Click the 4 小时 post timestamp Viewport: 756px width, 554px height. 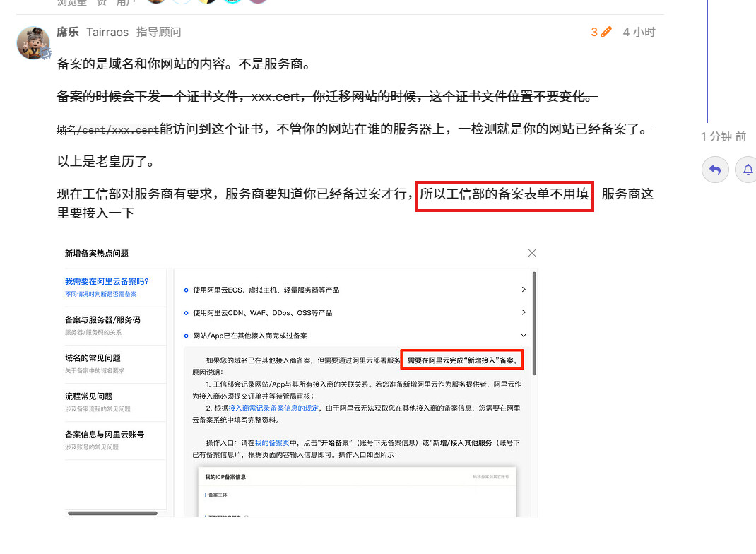[x=639, y=32]
